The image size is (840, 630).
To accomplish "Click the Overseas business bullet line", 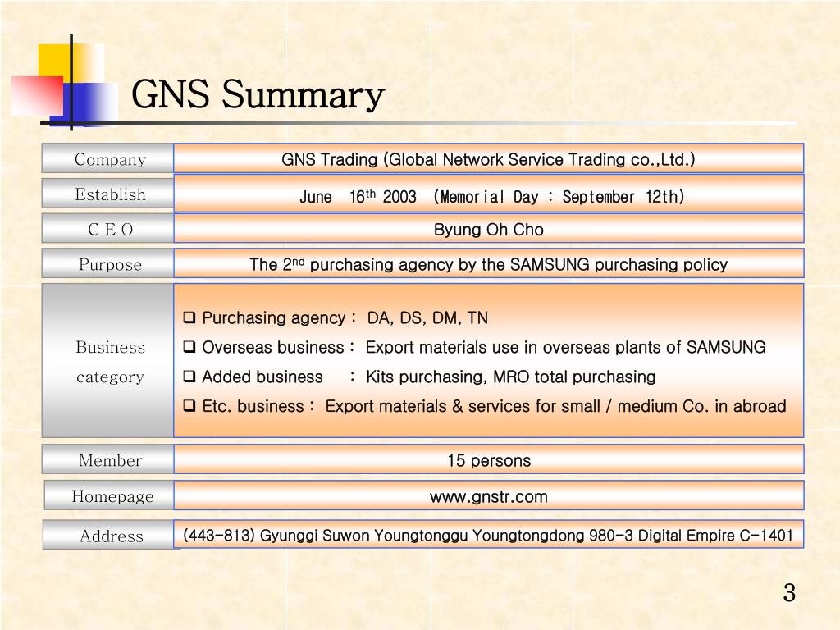I will tap(474, 347).
